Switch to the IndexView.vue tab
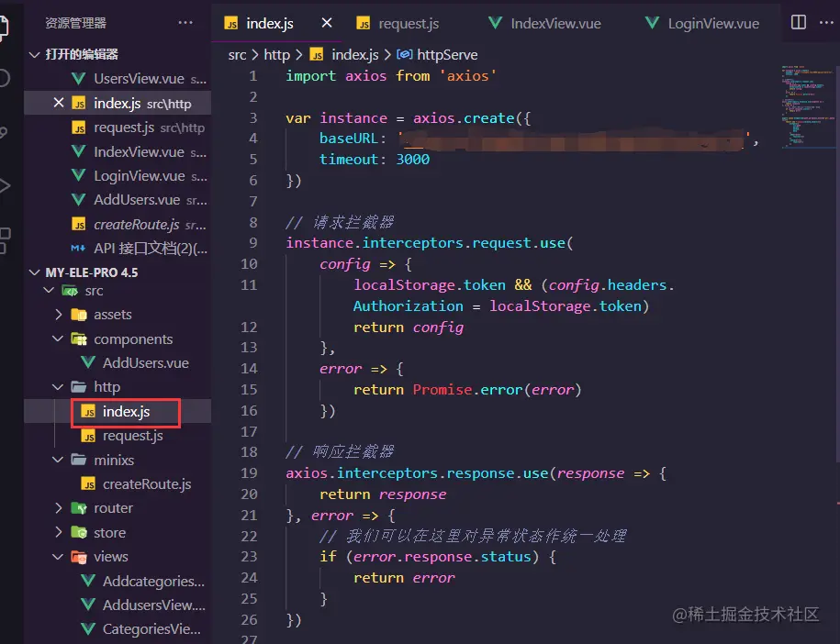 [x=555, y=24]
